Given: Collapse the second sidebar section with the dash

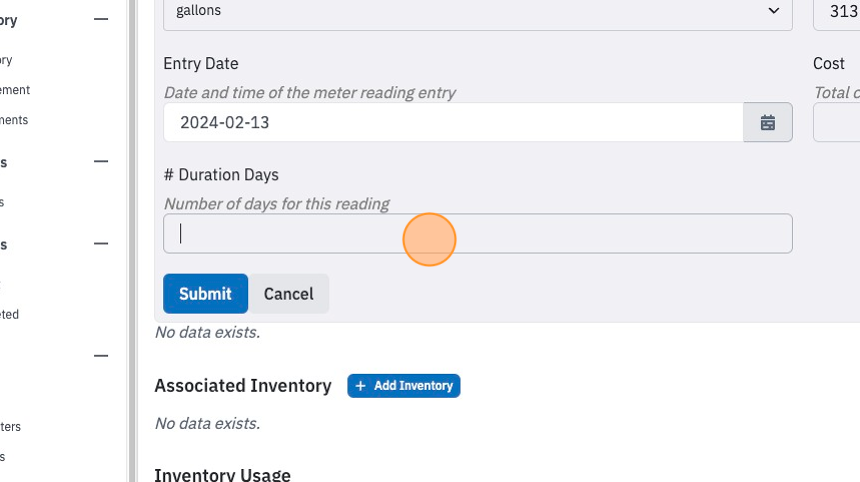Looking at the screenshot, I should pyautogui.click(x=101, y=161).
